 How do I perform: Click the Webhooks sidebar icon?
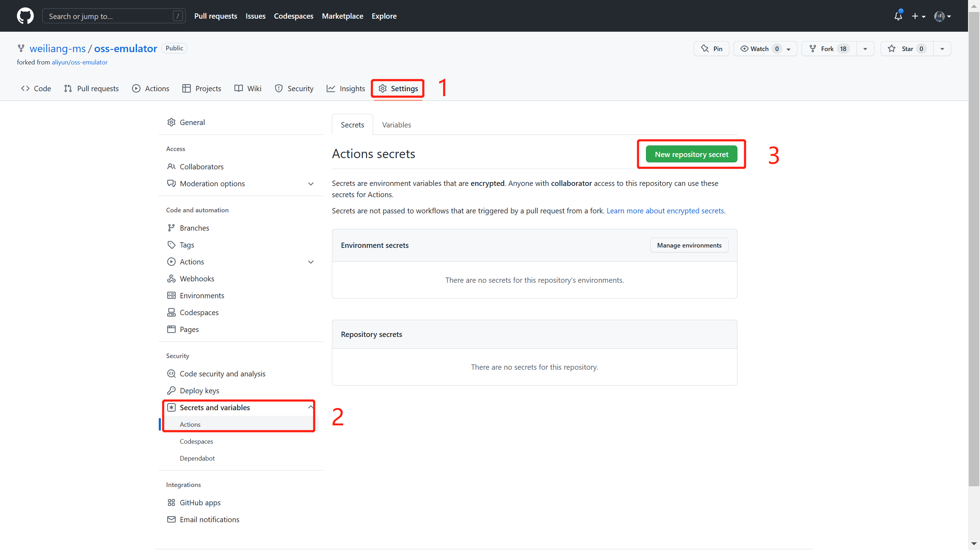(x=171, y=279)
